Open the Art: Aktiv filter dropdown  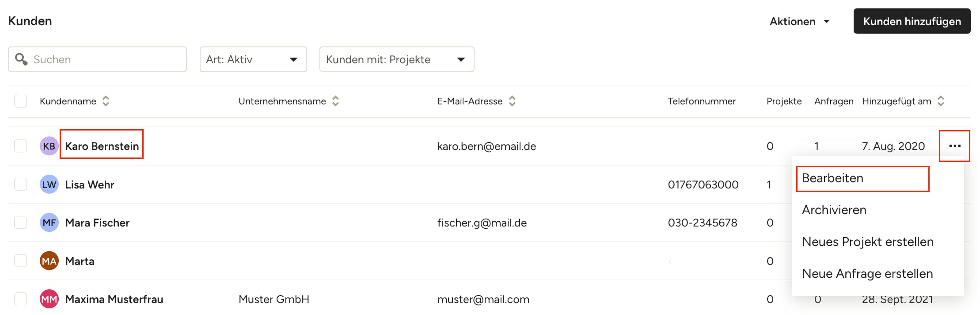[x=253, y=59]
